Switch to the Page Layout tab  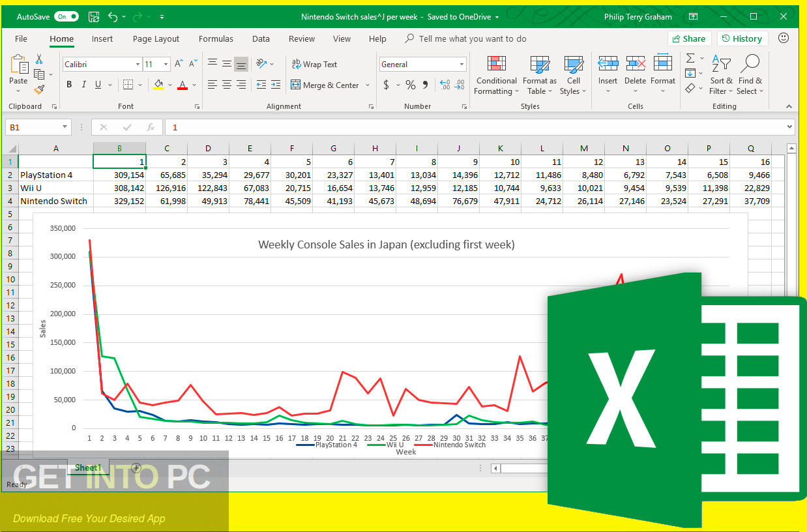156,38
